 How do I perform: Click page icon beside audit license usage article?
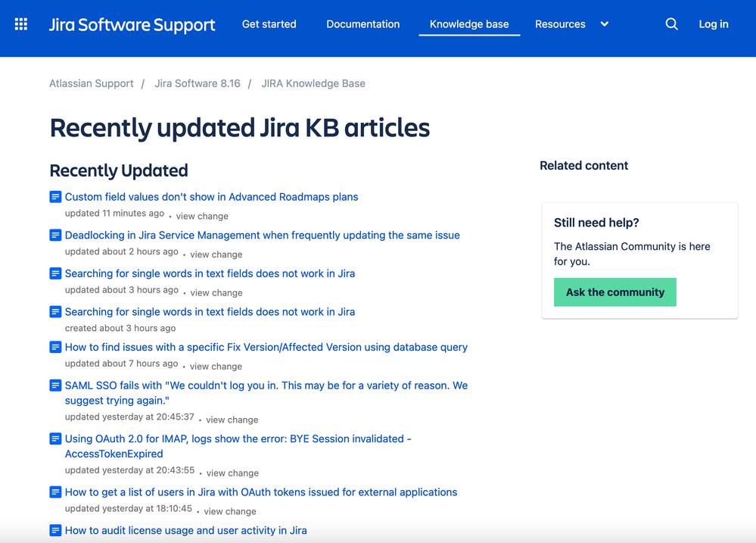[x=55, y=530]
